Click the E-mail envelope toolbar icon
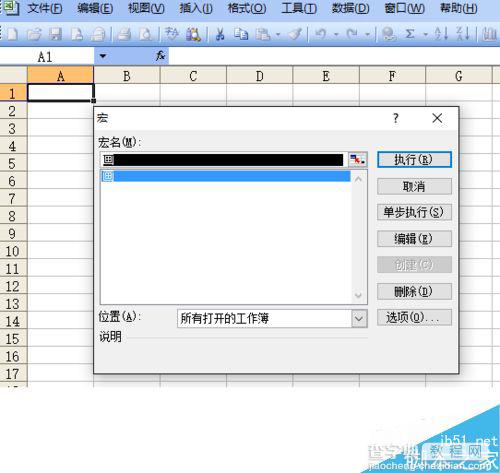 click(x=99, y=34)
